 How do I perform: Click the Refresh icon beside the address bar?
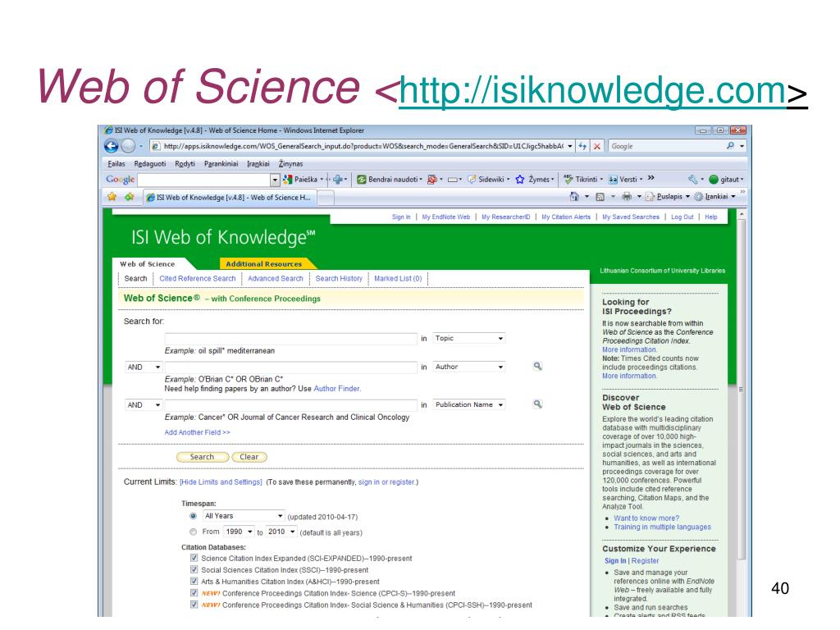coord(583,146)
